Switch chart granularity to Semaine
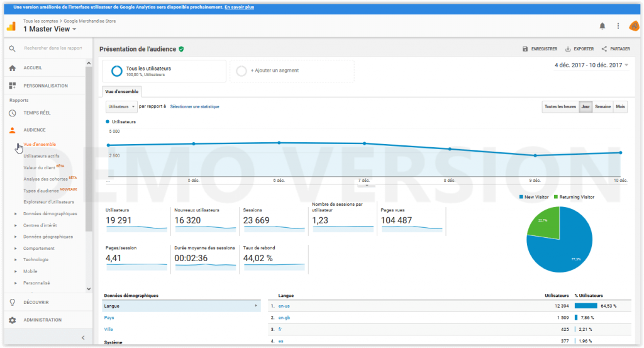Viewport: 644px width, 348px height. (602, 107)
